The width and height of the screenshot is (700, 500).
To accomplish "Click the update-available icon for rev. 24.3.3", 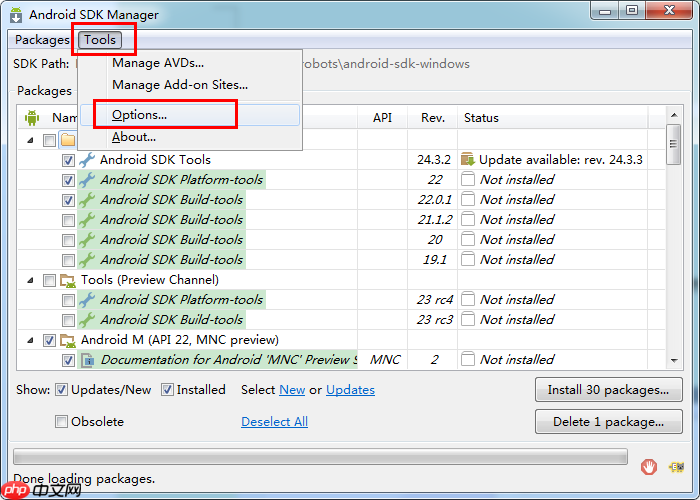I will pos(467,159).
